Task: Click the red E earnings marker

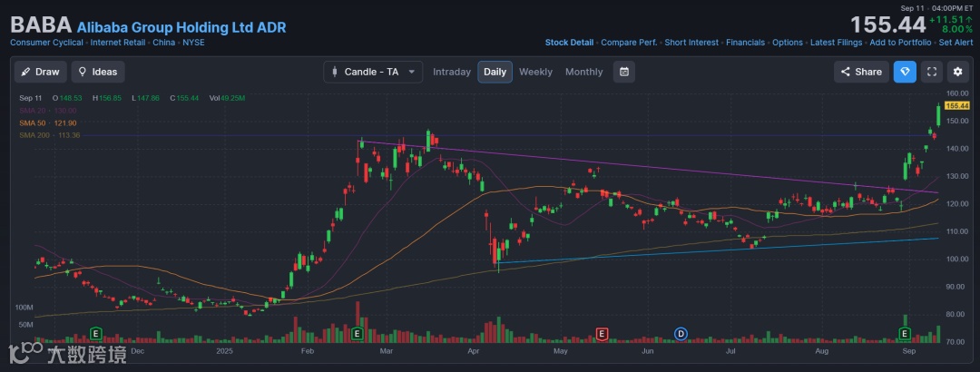Action: pyautogui.click(x=601, y=334)
